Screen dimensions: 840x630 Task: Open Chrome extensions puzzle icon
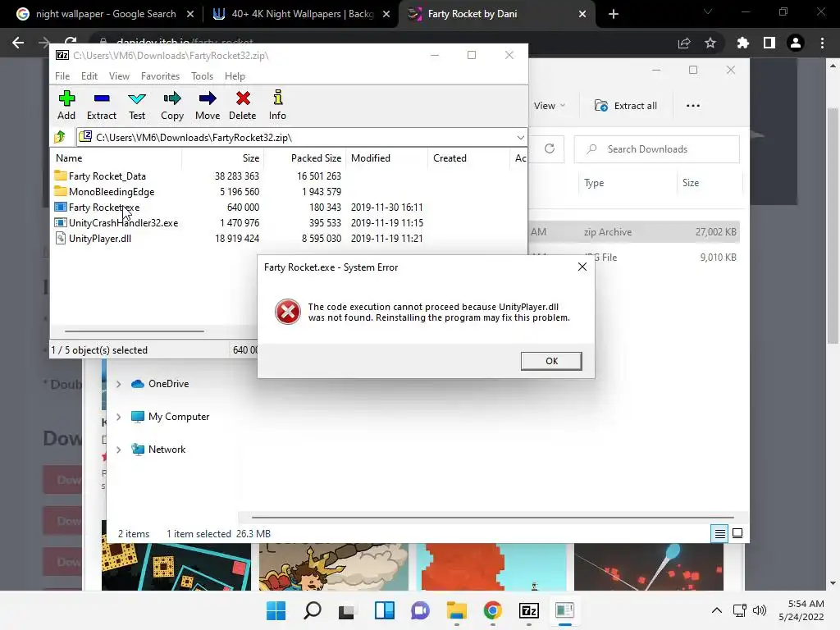(742, 43)
